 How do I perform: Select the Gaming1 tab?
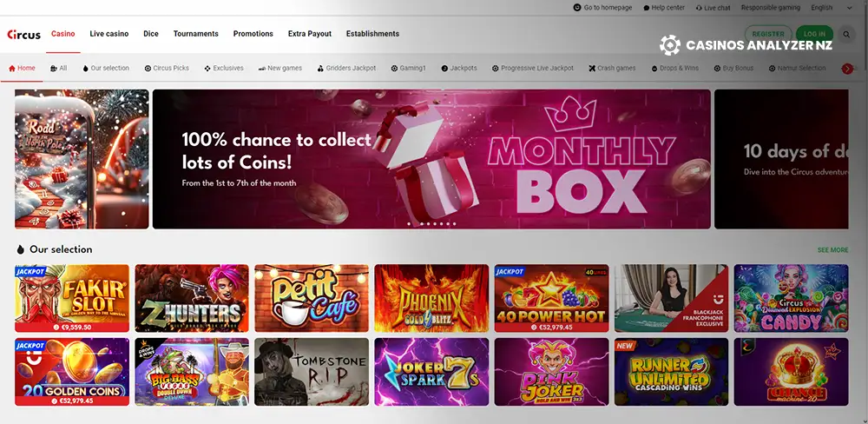[x=409, y=68]
